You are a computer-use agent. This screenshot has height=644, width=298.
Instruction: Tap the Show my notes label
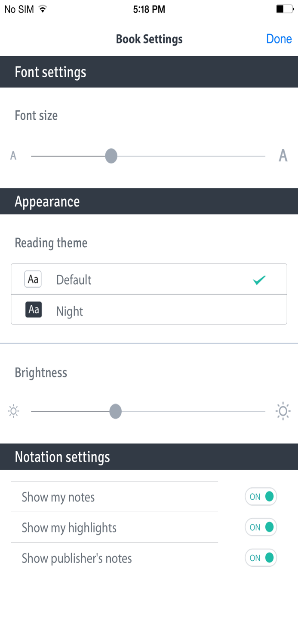pyautogui.click(x=58, y=497)
